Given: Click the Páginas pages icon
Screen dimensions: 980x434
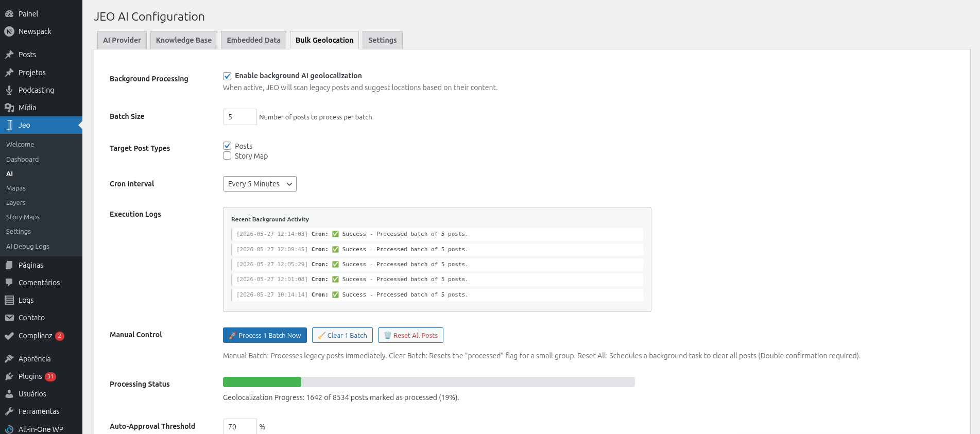Looking at the screenshot, I should [9, 265].
